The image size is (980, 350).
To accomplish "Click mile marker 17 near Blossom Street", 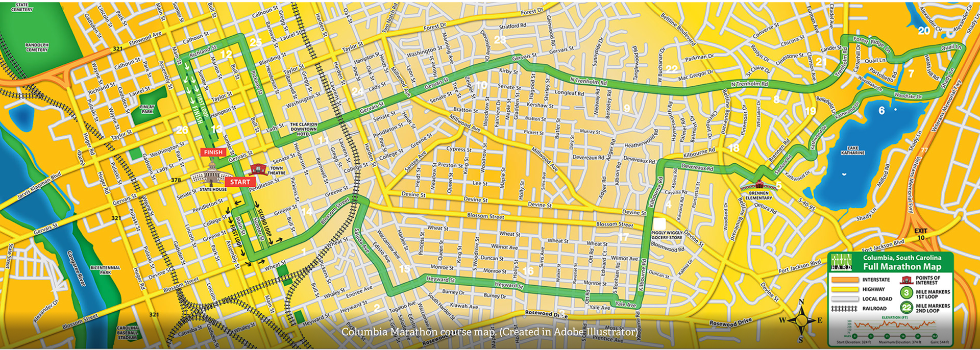I will coord(624,237).
